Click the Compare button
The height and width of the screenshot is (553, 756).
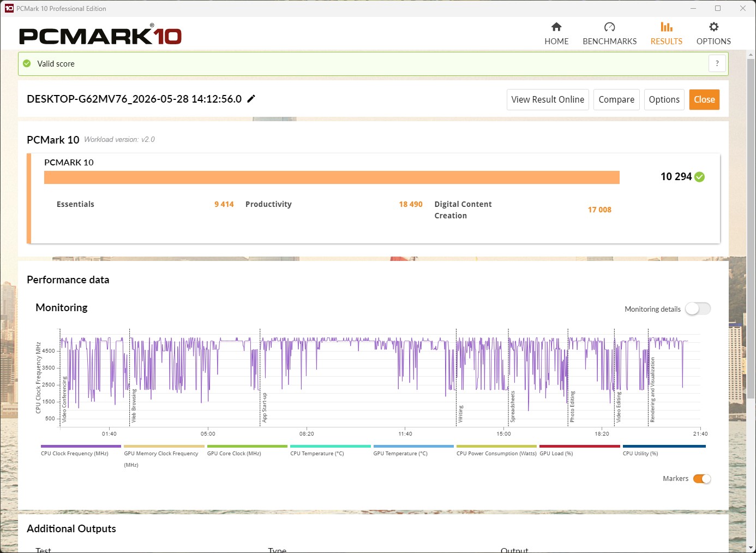point(616,99)
